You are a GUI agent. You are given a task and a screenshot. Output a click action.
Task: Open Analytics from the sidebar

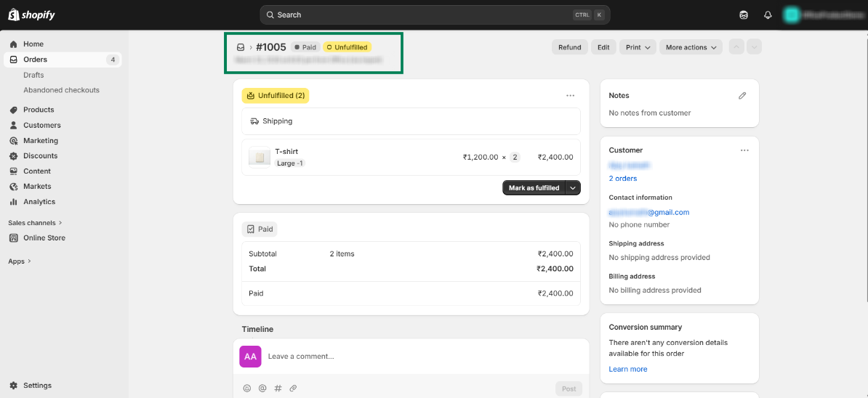point(39,202)
